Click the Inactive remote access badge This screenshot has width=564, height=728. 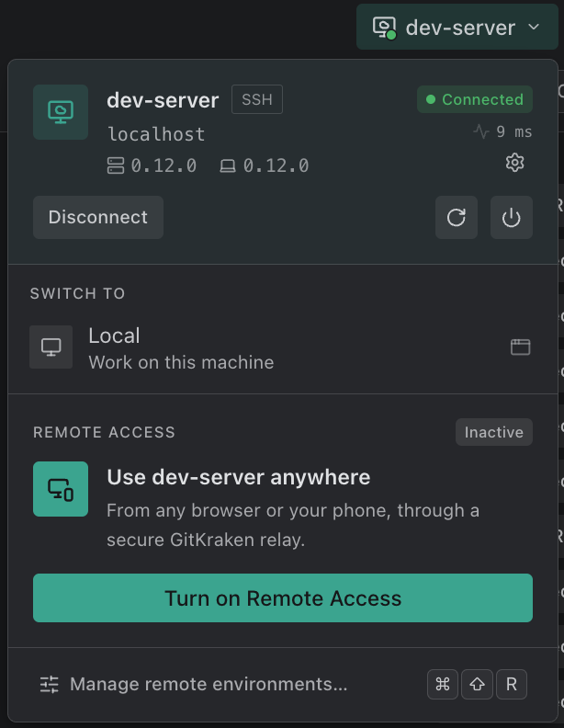point(494,432)
